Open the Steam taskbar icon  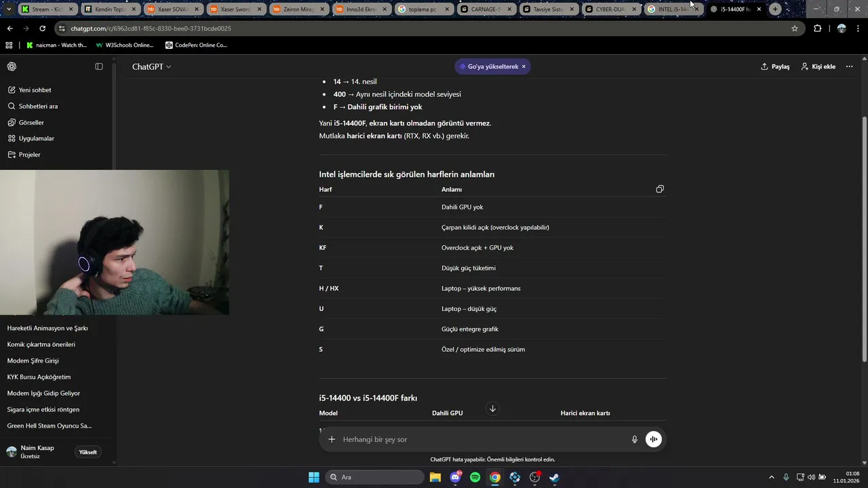pos(554,477)
